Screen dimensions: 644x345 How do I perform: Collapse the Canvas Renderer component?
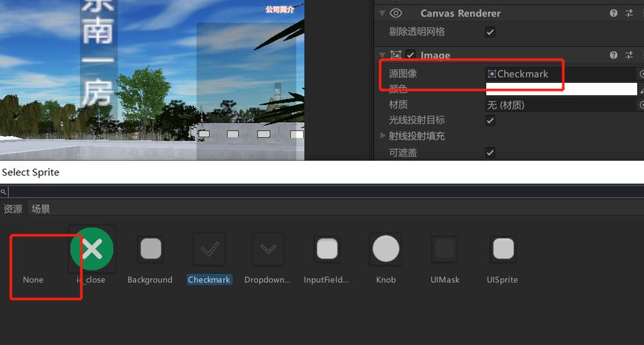382,13
